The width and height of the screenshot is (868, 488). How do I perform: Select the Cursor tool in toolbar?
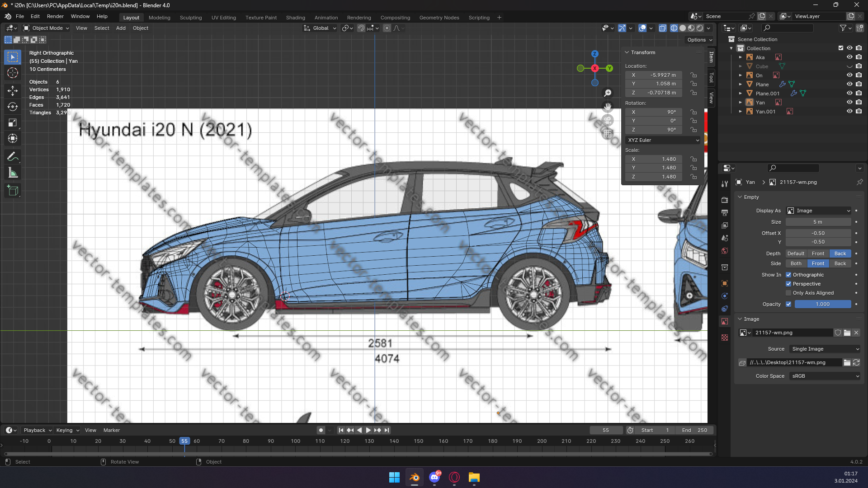pyautogui.click(x=13, y=73)
